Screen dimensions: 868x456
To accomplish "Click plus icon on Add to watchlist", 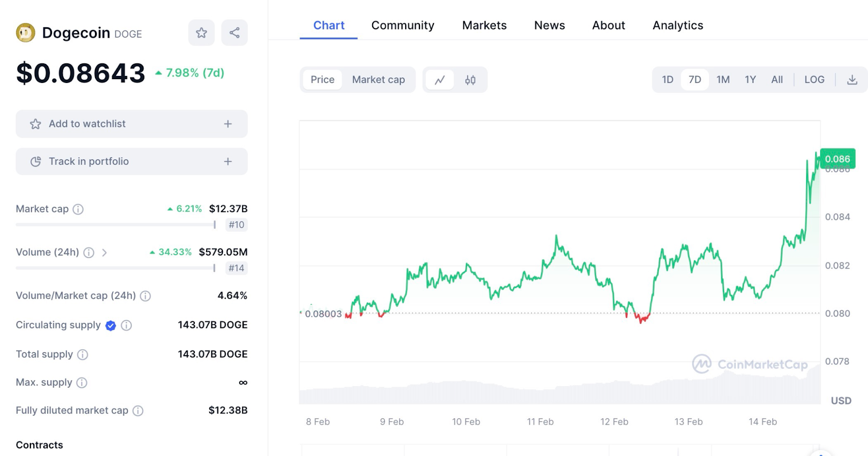I will [228, 124].
